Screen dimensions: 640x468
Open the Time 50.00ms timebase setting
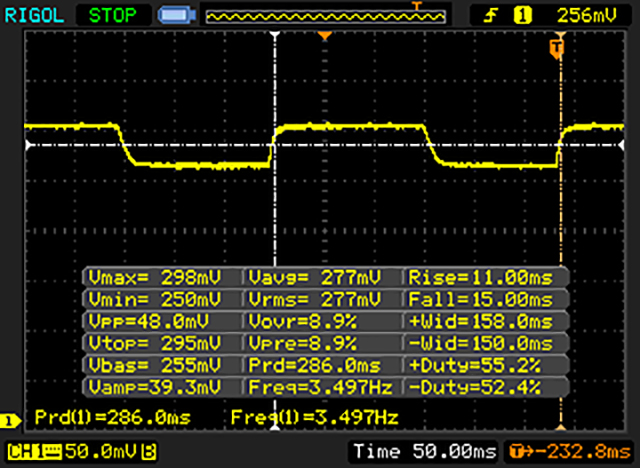[421, 453]
